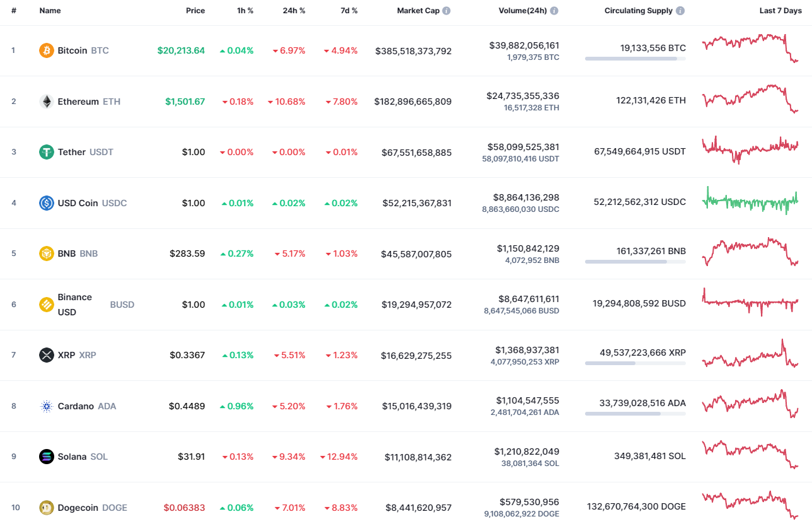Click the Cardano logo icon
The width and height of the screenshot is (812, 531).
[x=46, y=406]
